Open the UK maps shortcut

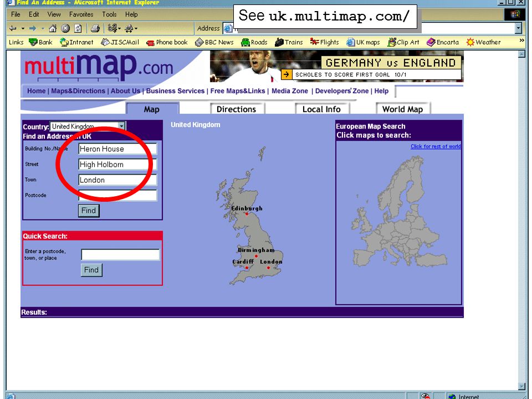(363, 42)
